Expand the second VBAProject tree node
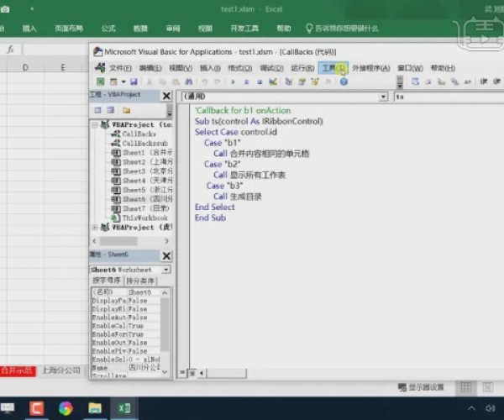 point(95,227)
